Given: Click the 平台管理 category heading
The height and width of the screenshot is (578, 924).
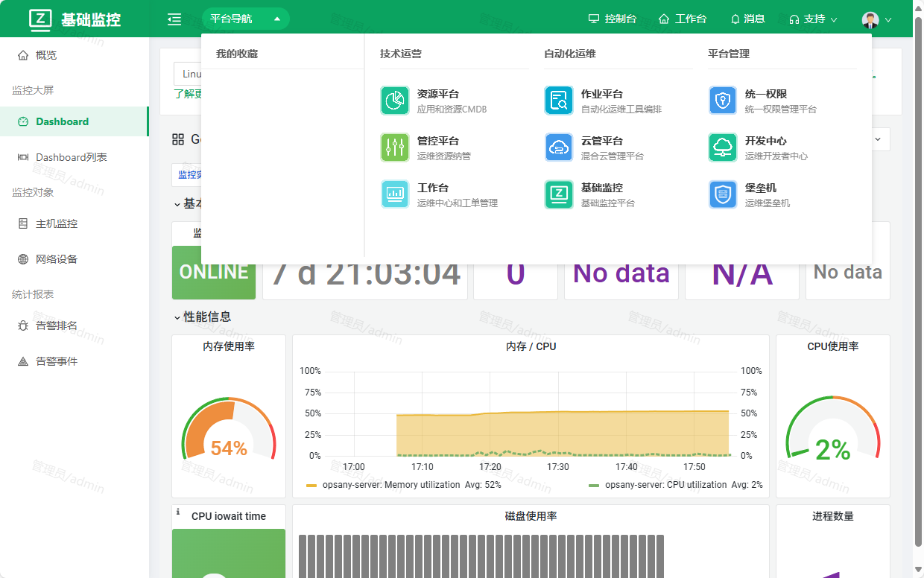Looking at the screenshot, I should point(729,54).
